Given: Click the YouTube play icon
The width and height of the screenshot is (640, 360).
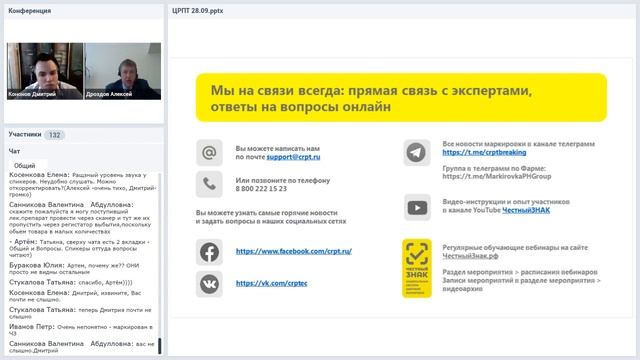Looking at the screenshot, I should [417, 207].
